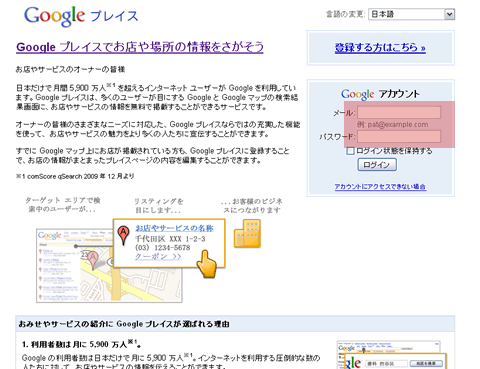Screen dimensions: 480x369
Task: Open the アカウントにアクセスできない場合 link
Action: pyautogui.click(x=380, y=187)
